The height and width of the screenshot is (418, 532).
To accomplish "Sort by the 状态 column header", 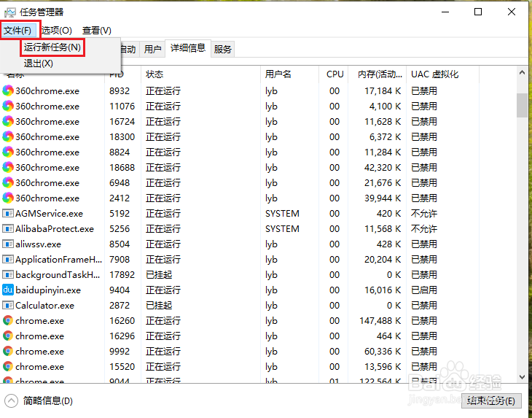I will click(201, 74).
